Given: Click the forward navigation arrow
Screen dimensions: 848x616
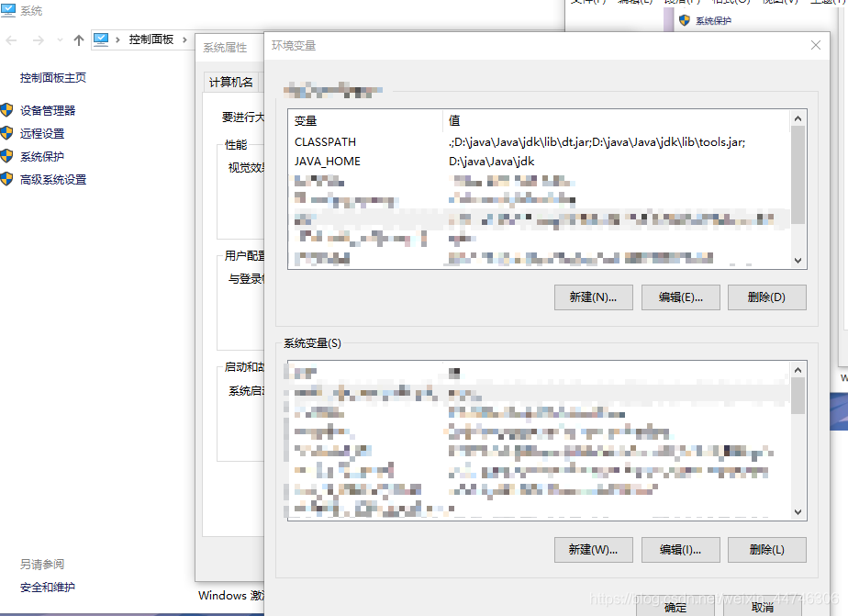Looking at the screenshot, I should click(x=38, y=39).
